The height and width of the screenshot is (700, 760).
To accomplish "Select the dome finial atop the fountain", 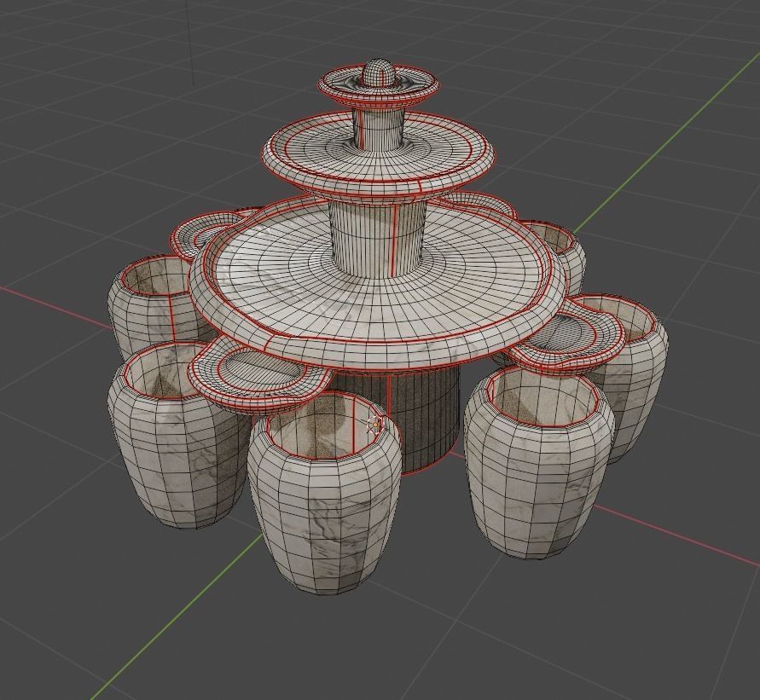I will tap(380, 72).
